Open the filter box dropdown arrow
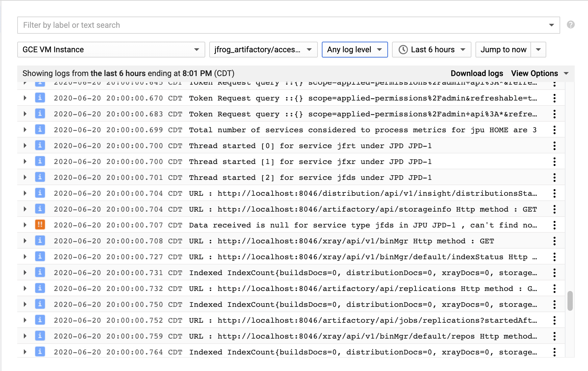The width and height of the screenshot is (588, 371). click(x=551, y=25)
